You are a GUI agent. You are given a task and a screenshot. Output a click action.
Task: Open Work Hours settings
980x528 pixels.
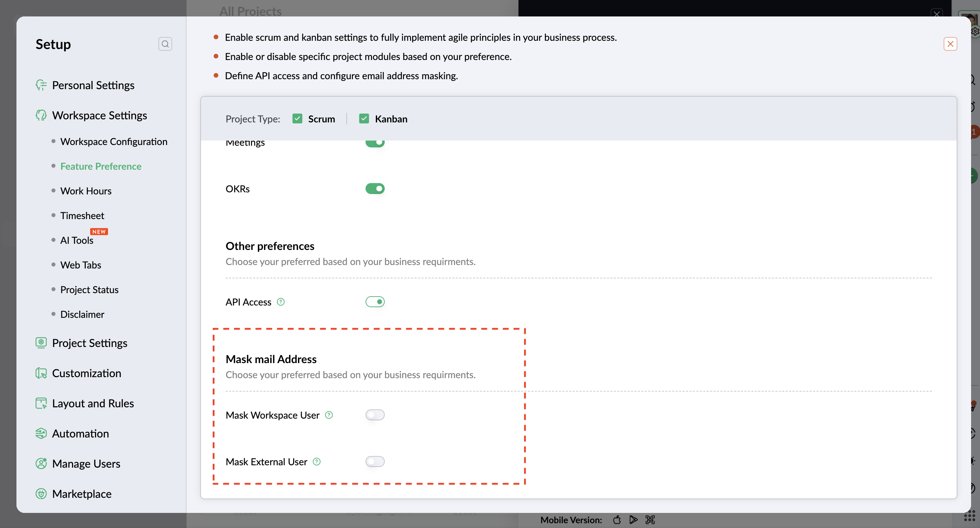point(86,191)
